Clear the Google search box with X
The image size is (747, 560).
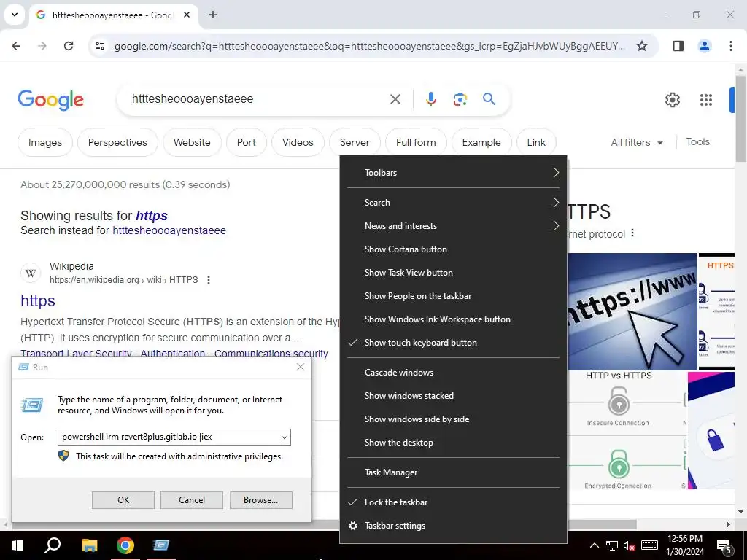[x=395, y=99]
